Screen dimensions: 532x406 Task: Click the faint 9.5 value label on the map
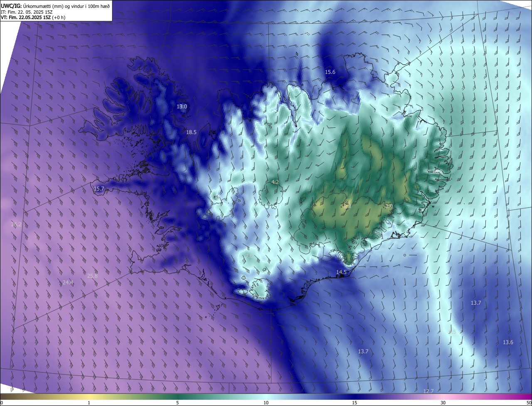click(x=452, y=332)
